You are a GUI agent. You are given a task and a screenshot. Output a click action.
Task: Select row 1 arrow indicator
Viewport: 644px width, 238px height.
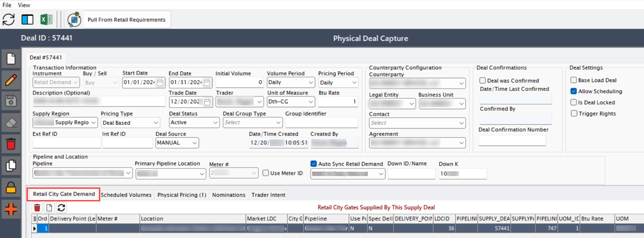(x=34, y=228)
